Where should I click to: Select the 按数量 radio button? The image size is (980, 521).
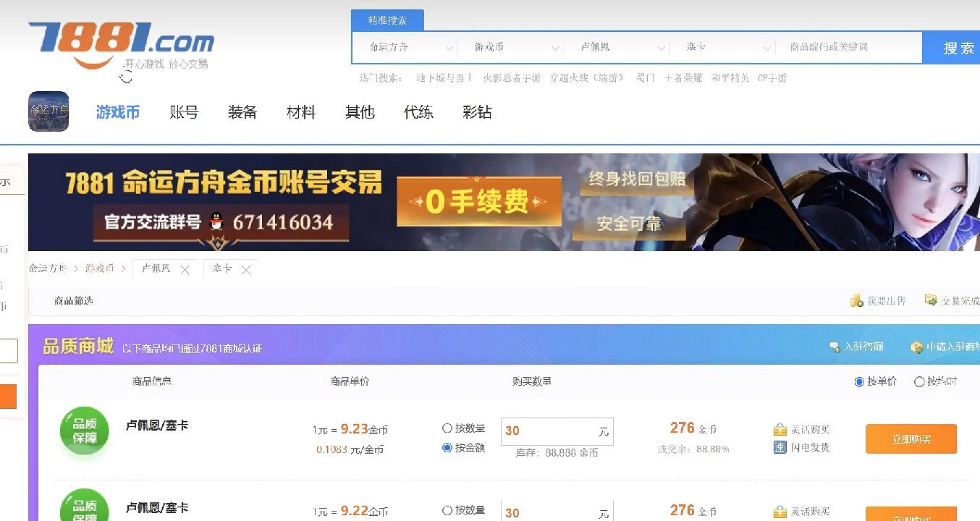click(447, 428)
